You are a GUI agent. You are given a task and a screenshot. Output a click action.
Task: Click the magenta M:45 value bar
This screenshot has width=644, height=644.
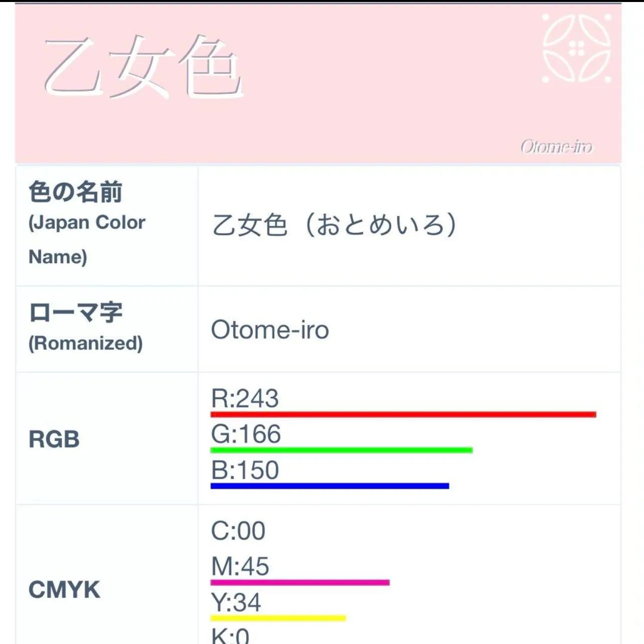click(300, 583)
